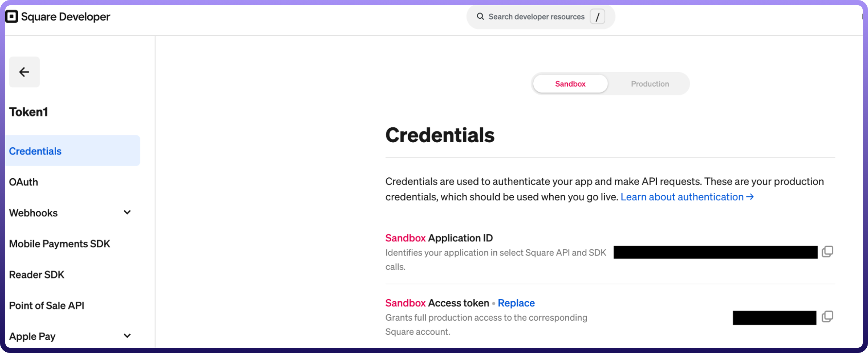
Task: Open Reader SDK settings
Action: point(36,275)
